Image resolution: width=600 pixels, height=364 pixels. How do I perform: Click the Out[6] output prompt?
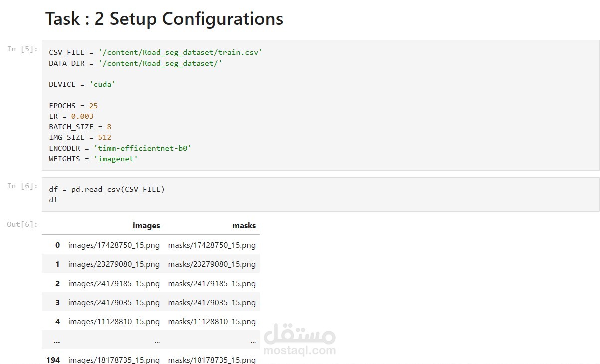(22, 224)
